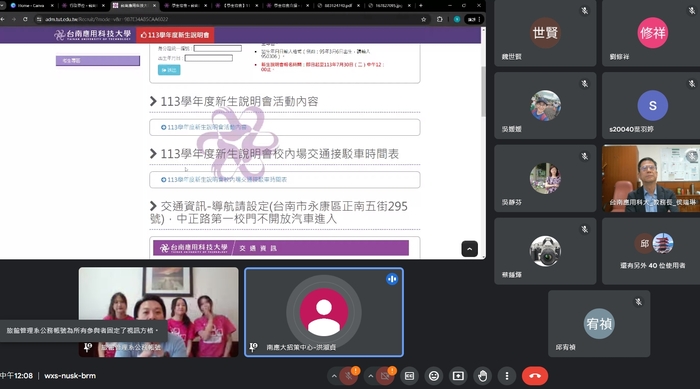This screenshot has width=700, height=389.
Task: Bookmark the page with star icon
Action: [423, 19]
